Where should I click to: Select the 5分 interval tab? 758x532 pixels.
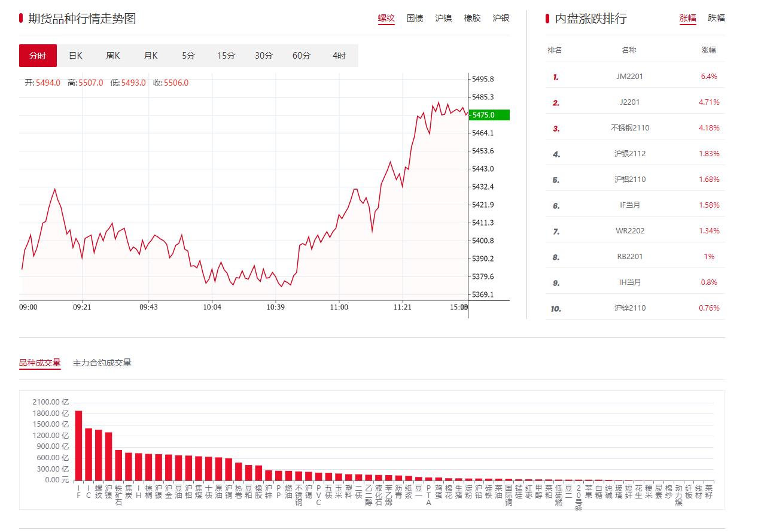(x=188, y=56)
